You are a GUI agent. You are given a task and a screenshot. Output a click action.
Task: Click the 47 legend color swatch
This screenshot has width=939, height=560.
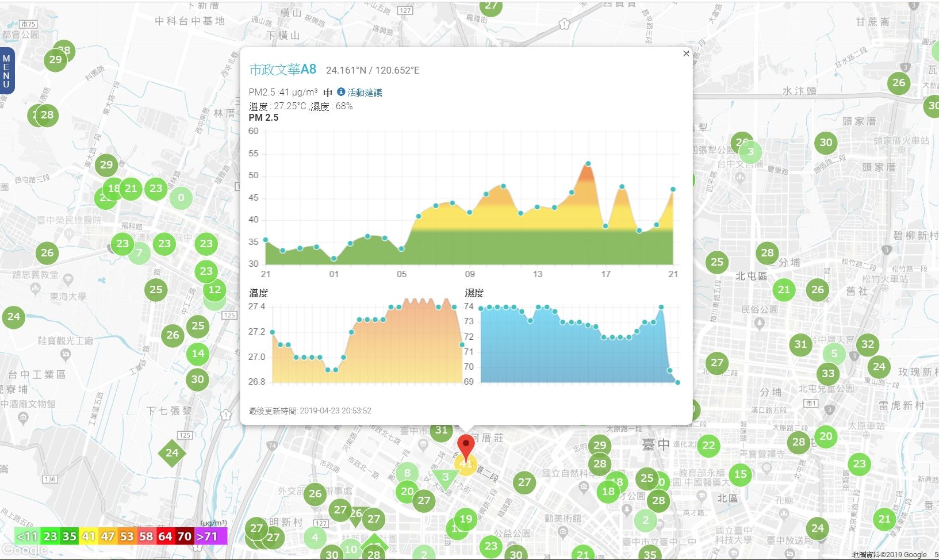(108, 536)
